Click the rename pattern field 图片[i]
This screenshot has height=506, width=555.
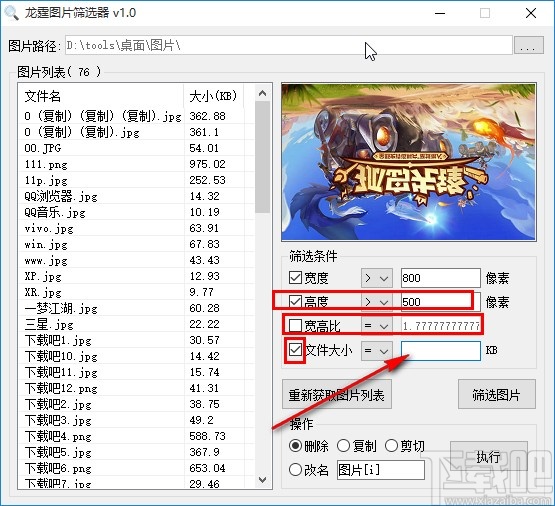click(x=381, y=470)
